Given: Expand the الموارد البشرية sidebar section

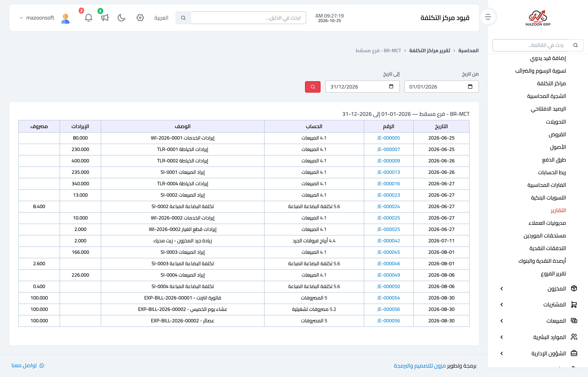Looking at the screenshot, I should pyautogui.click(x=538, y=337).
